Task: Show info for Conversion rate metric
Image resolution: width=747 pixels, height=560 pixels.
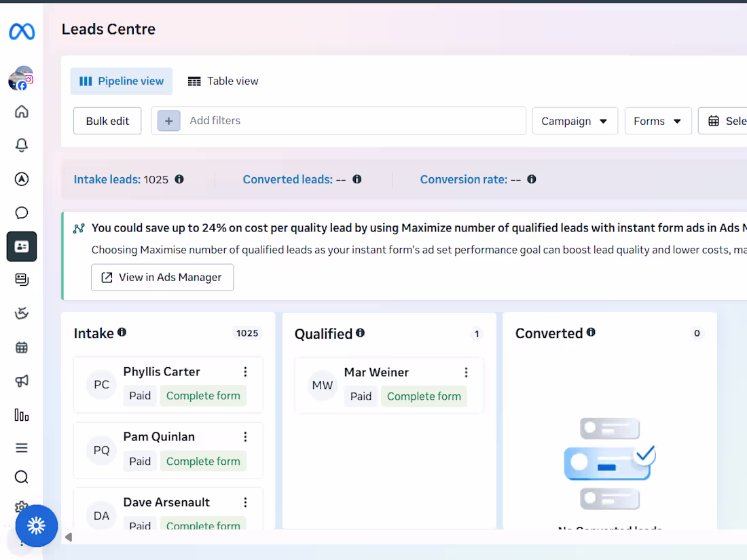Action: (532, 179)
